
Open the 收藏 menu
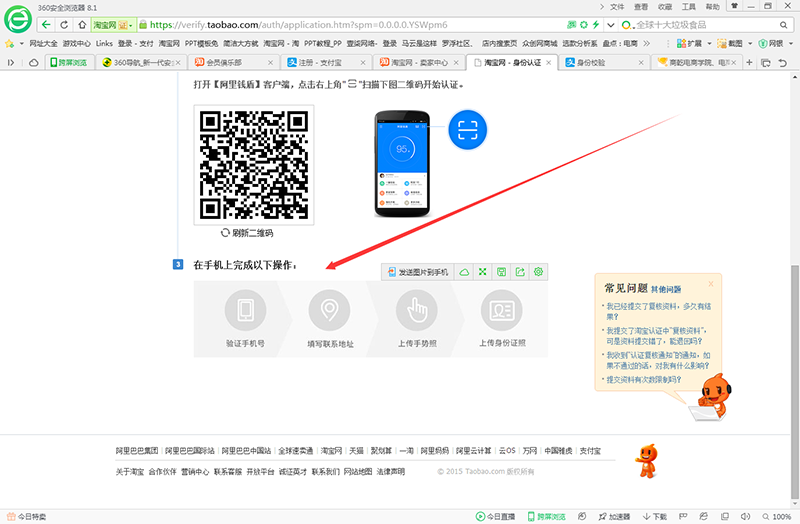coord(665,7)
